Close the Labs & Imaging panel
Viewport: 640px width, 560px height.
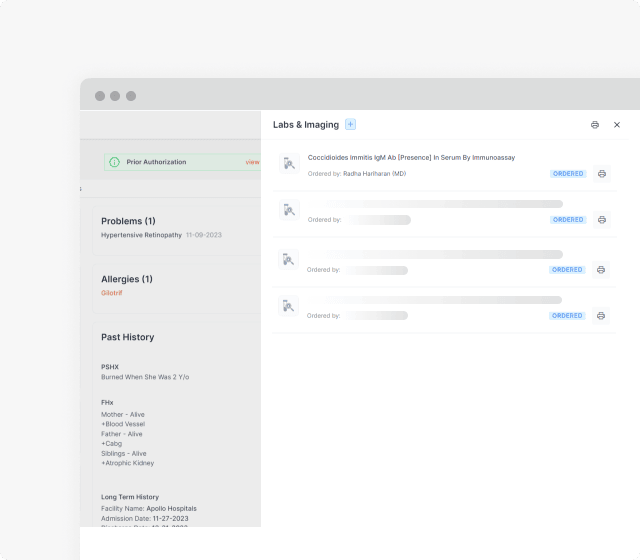click(x=617, y=125)
